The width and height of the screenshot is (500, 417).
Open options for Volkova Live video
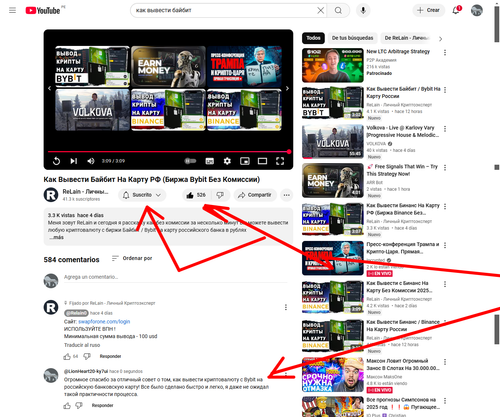click(445, 129)
